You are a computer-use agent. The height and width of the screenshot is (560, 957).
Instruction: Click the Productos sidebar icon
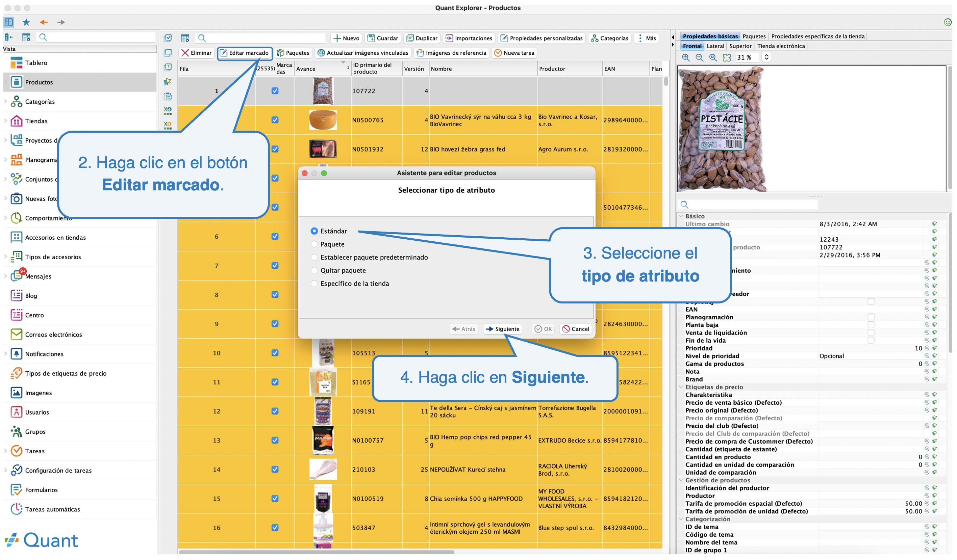click(x=16, y=82)
